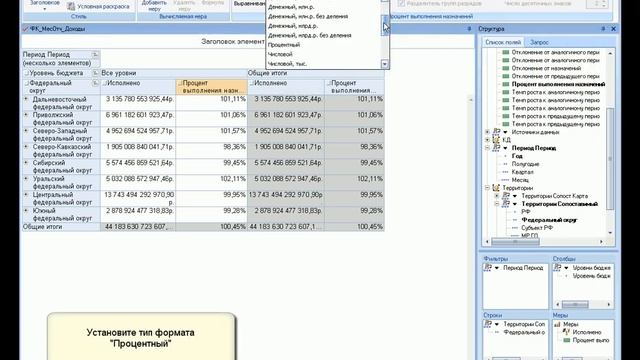Click the format dropdown scrollbar thumb

click(x=384, y=25)
